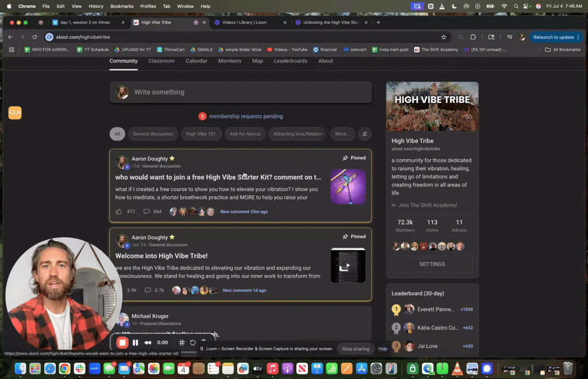View the Leaderboards tab

click(290, 61)
